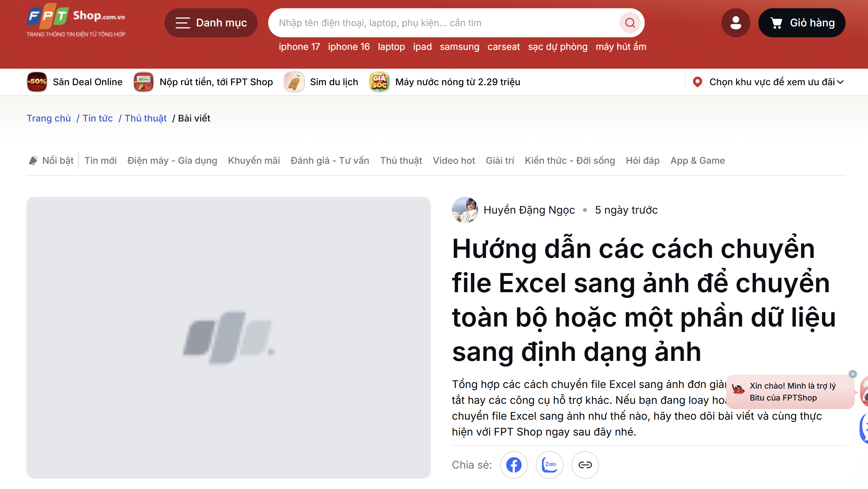Click the iphone 17 suggested keyword

click(299, 47)
